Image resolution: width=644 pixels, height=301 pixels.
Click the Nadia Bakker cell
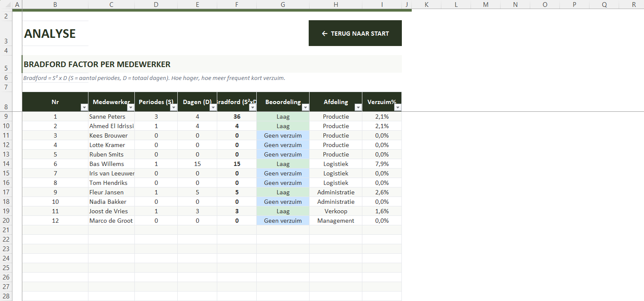111,202
